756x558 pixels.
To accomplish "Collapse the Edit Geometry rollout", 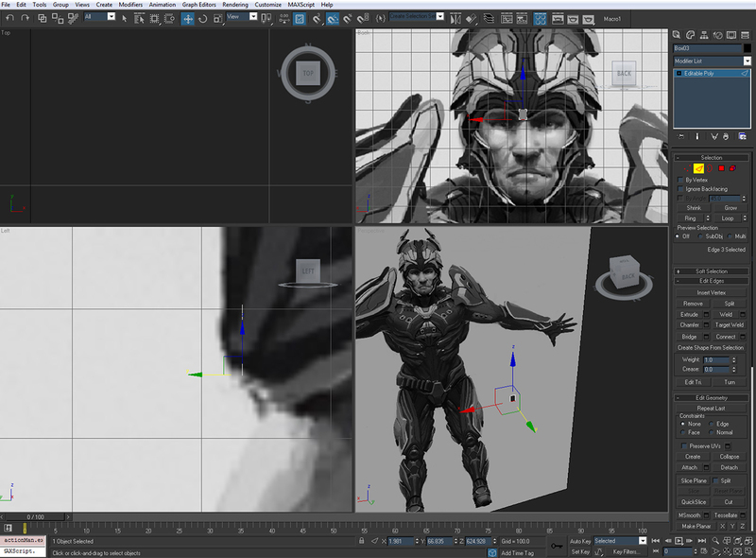I will pos(712,398).
